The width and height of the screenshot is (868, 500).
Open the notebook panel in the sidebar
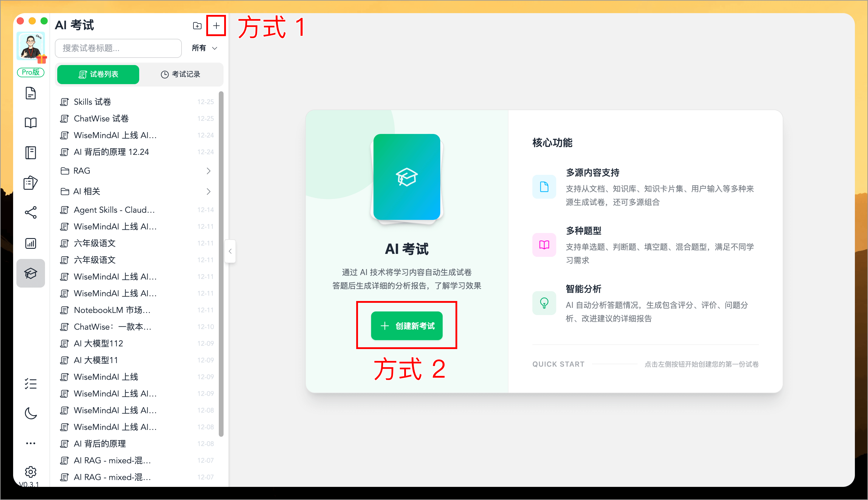[31, 152]
